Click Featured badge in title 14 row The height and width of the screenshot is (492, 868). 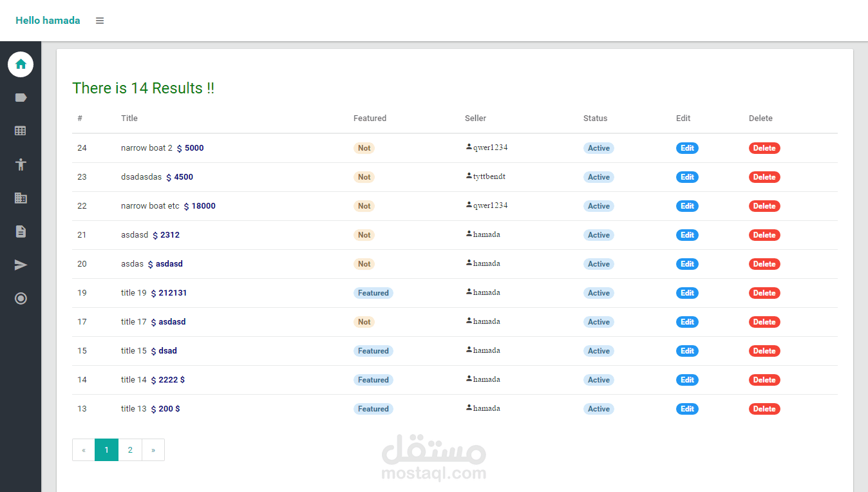click(373, 380)
